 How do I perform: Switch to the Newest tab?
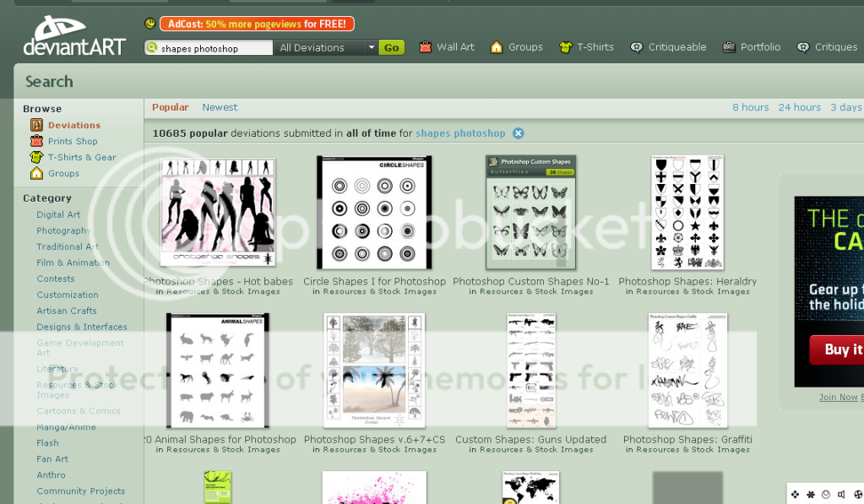220,107
